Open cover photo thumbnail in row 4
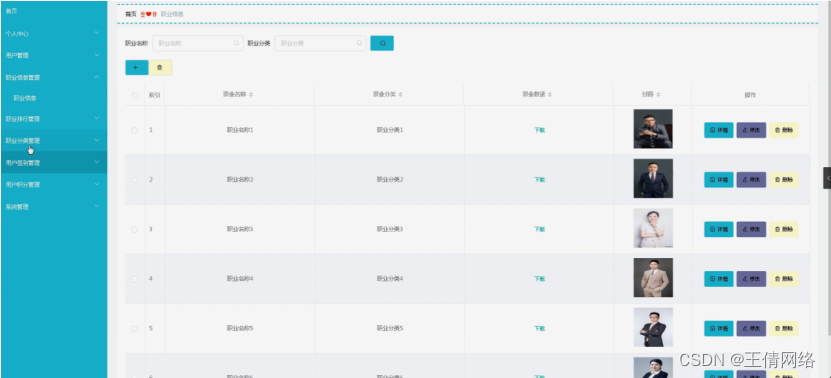The width and height of the screenshot is (831, 378). 653,278
